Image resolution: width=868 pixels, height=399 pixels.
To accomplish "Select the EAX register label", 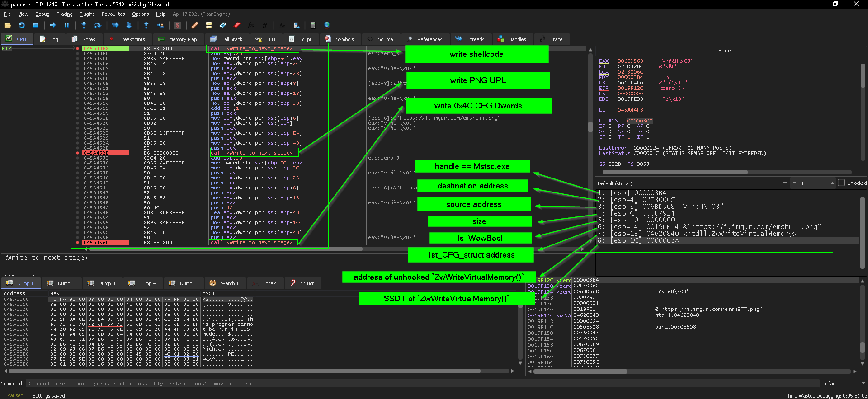I will click(604, 61).
